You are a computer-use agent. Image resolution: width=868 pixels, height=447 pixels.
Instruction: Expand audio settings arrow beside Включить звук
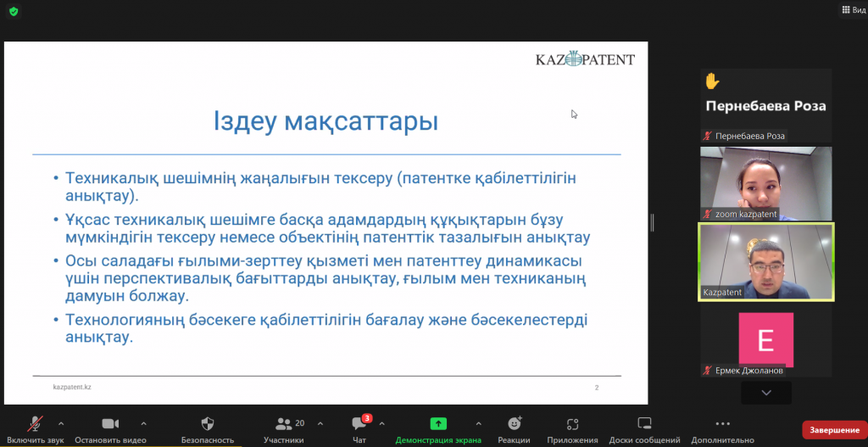coord(61,422)
